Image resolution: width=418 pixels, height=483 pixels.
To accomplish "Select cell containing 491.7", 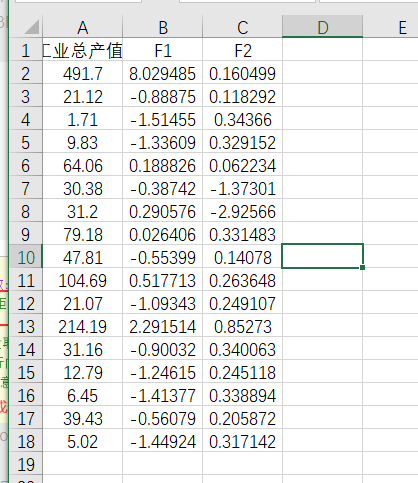I will (x=83, y=73).
